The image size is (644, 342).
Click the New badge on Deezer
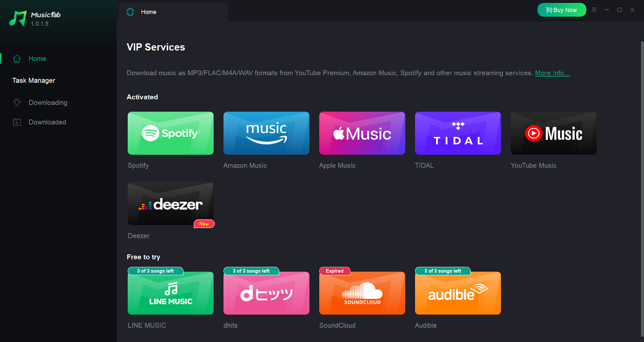(204, 224)
